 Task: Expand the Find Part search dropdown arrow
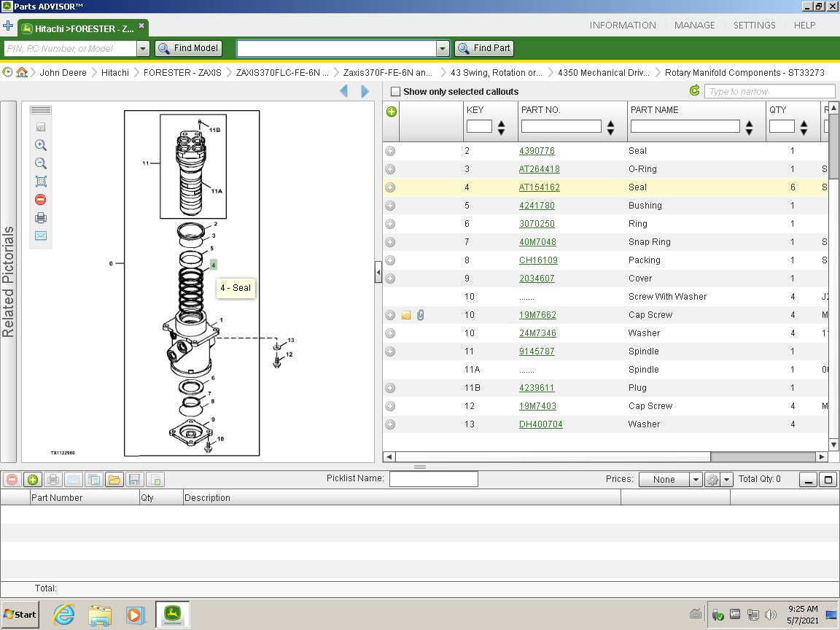click(x=442, y=49)
